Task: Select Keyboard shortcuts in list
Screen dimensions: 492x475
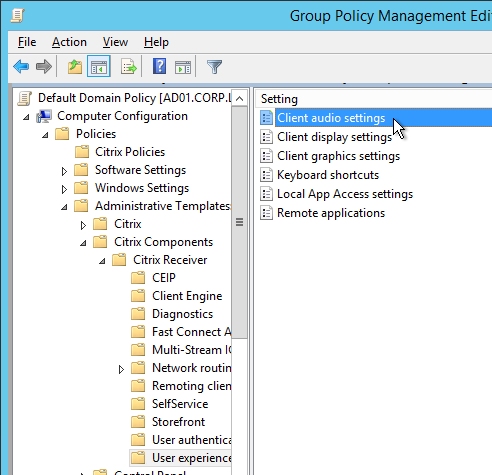Action: coord(328,175)
